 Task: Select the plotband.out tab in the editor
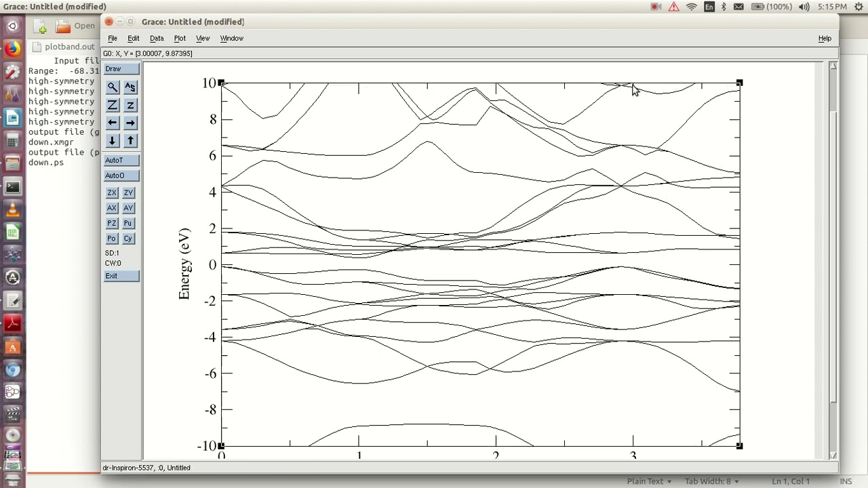point(64,47)
